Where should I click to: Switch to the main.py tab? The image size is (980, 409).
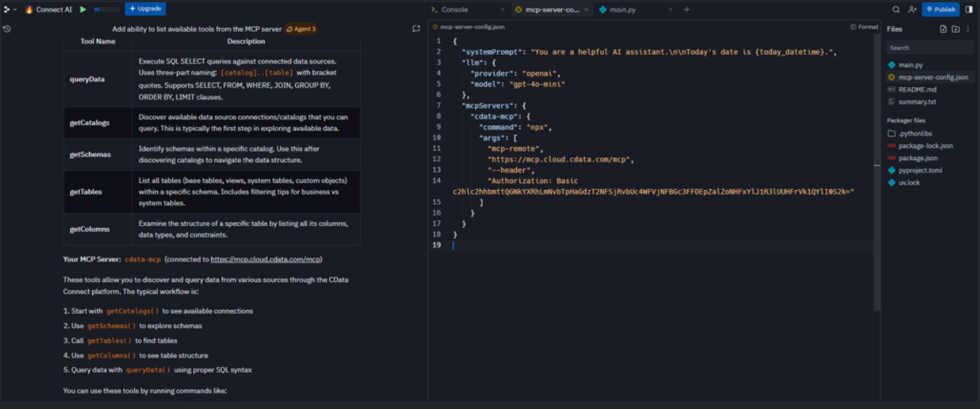tap(622, 9)
